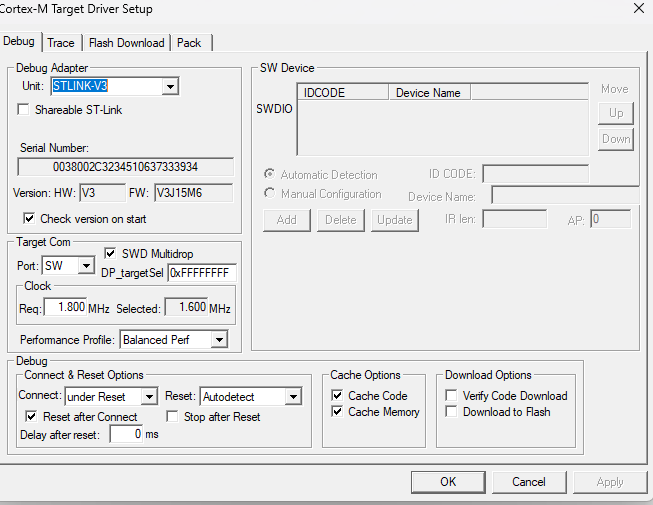Click the Selected clock field
653x505 pixels.
(186, 307)
